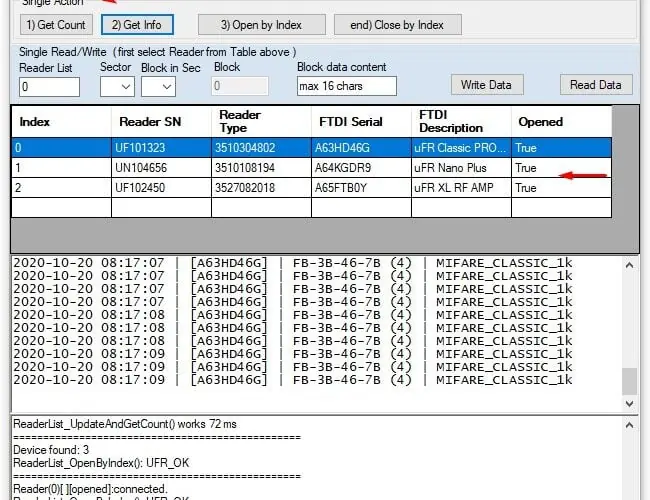Click the 'Device found: 3' log line

[x=51, y=450]
